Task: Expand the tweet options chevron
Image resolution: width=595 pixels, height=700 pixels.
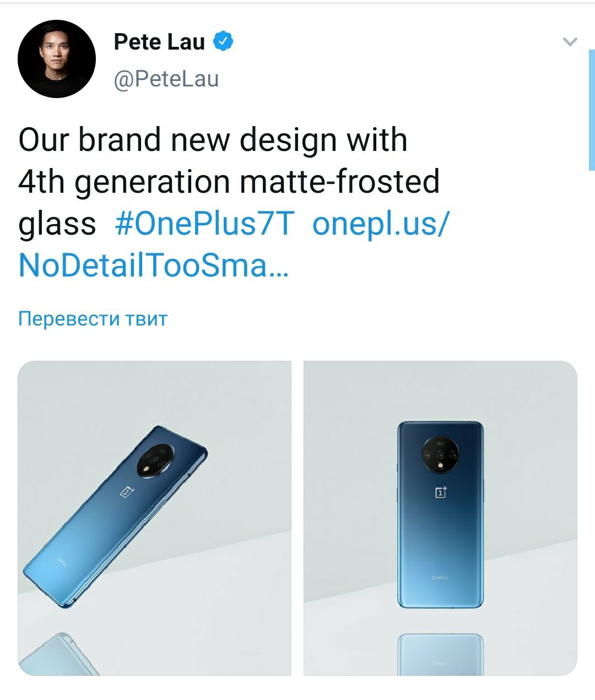Action: click(570, 41)
